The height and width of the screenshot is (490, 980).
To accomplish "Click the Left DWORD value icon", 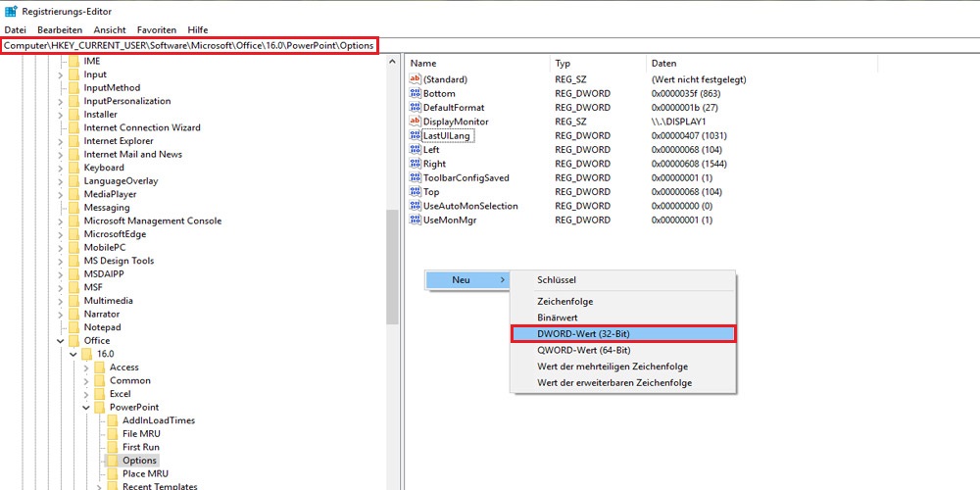I will [416, 149].
